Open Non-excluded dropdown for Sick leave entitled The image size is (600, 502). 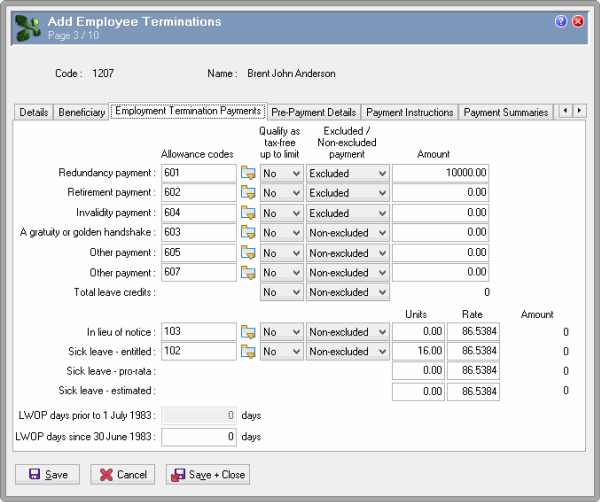point(347,351)
